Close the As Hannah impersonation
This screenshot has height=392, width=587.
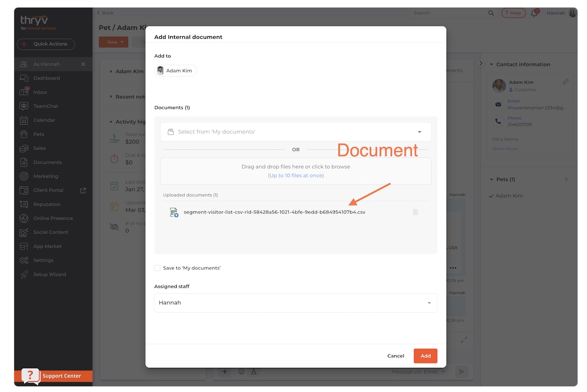pos(83,64)
